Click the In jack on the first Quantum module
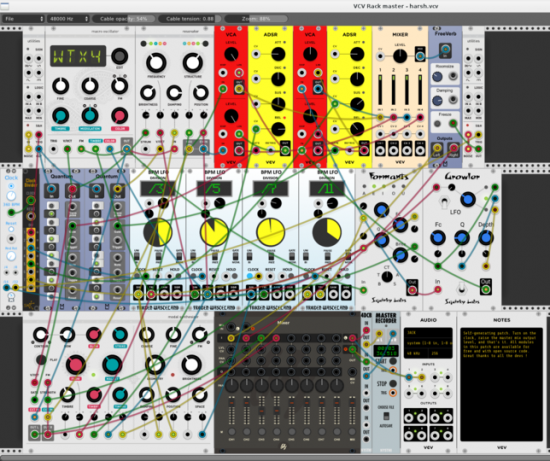Image resolution: width=550 pixels, height=461 pixels. (x=52, y=189)
